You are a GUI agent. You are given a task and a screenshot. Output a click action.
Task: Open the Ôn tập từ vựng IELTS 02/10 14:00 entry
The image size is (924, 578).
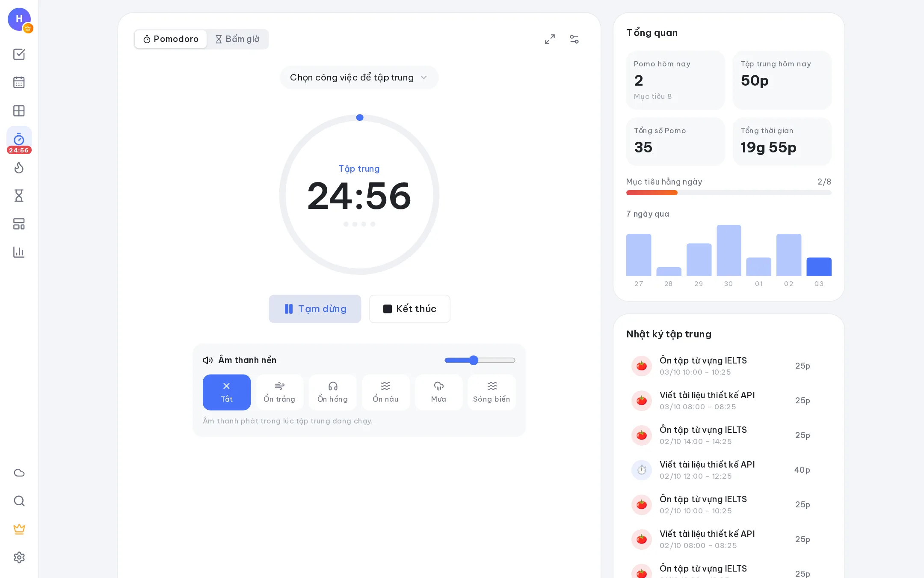click(x=729, y=435)
